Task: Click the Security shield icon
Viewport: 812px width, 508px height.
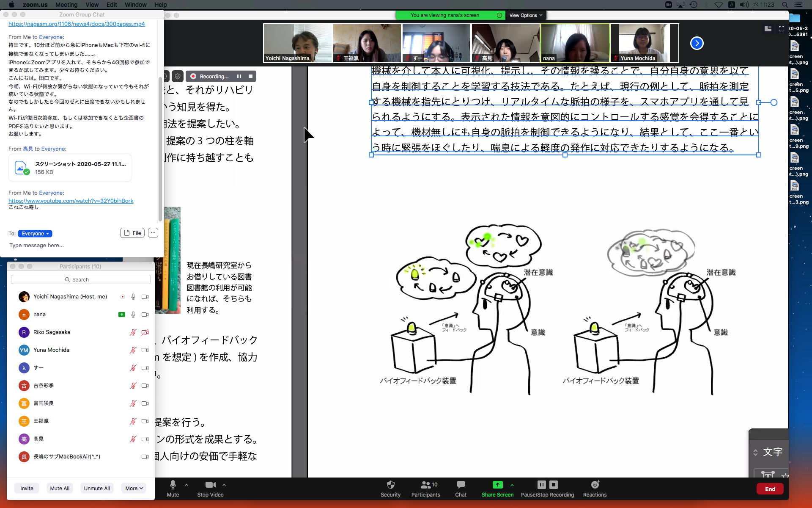Action: 390,485
